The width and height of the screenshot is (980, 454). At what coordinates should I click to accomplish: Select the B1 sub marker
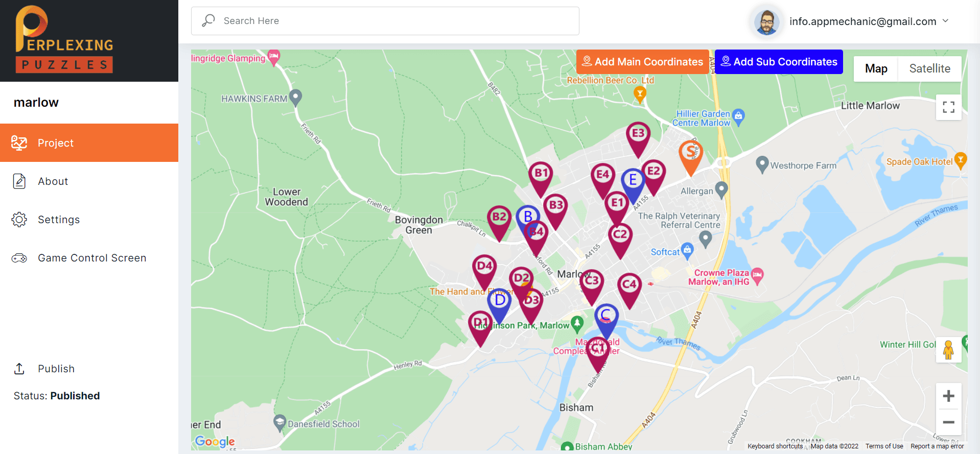pos(541,179)
